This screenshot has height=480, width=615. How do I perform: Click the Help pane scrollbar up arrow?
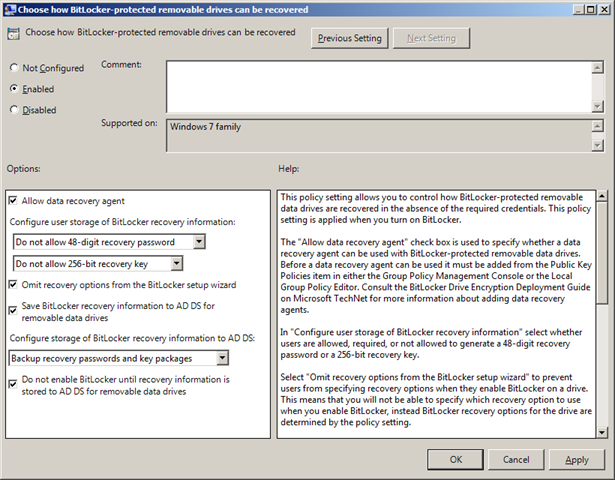601,196
